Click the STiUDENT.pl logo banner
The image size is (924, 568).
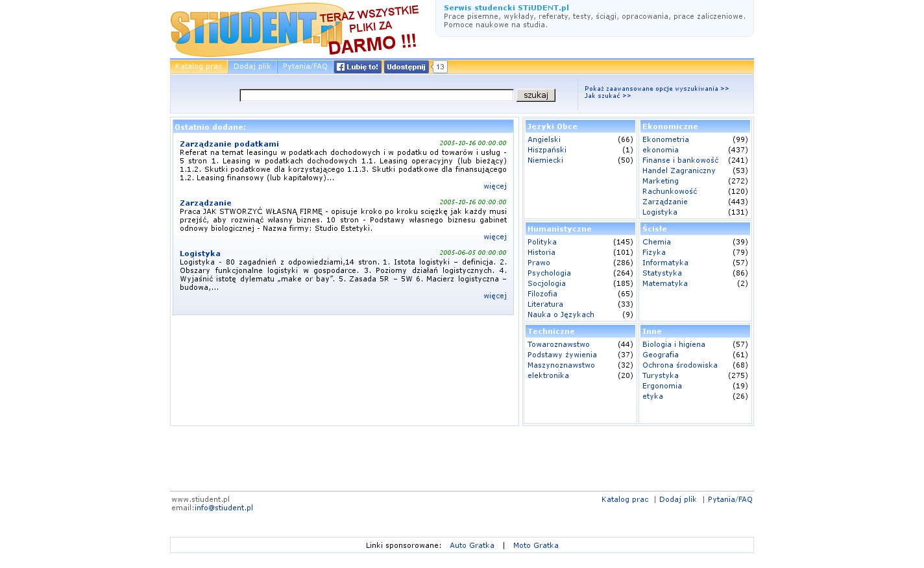point(295,30)
